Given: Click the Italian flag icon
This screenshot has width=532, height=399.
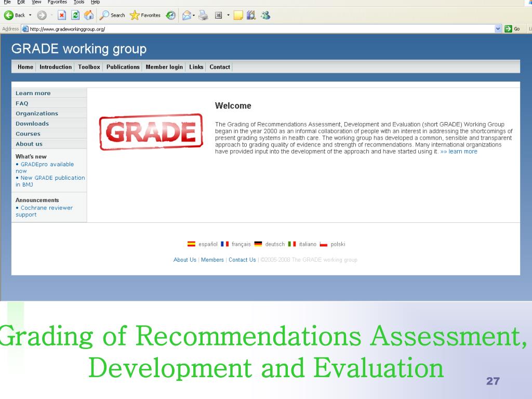Looking at the screenshot, I should 292,244.
